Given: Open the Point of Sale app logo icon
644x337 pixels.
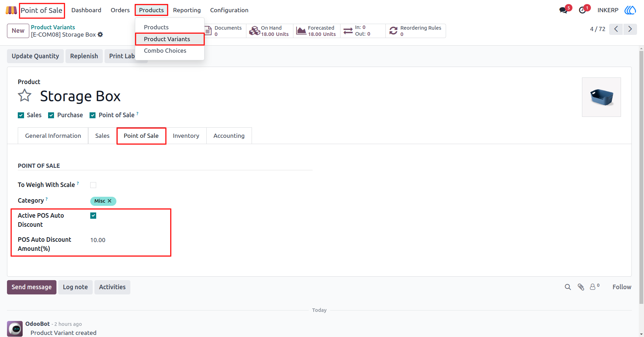Looking at the screenshot, I should 11,10.
